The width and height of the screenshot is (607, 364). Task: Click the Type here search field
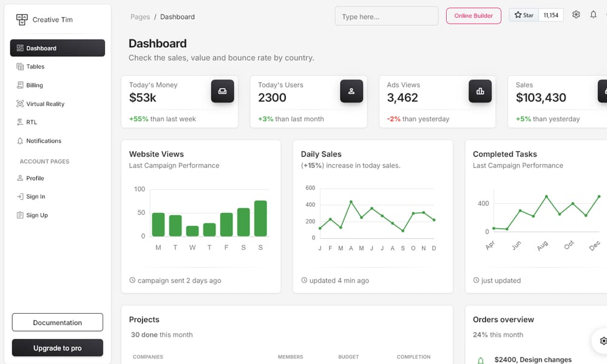click(386, 16)
